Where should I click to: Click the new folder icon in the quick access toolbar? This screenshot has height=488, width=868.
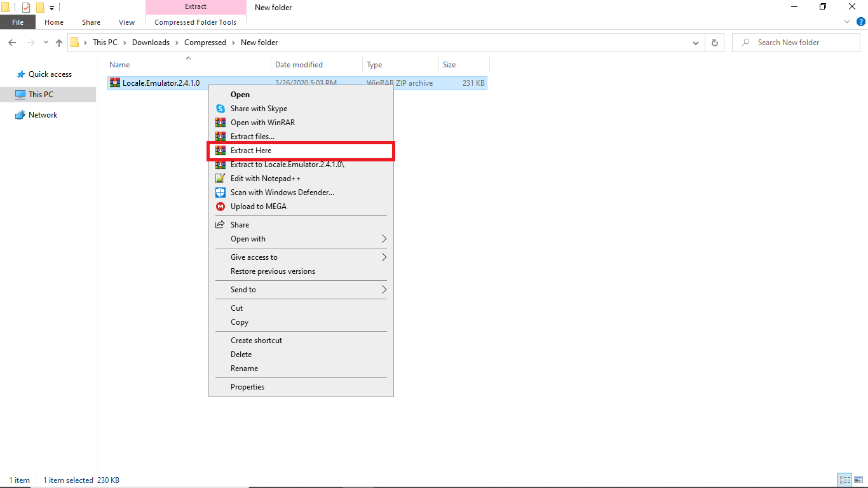click(x=40, y=8)
